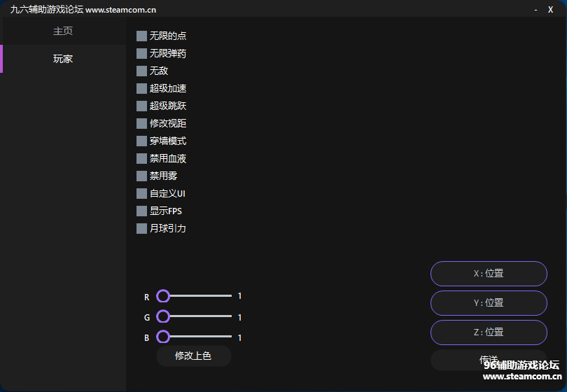Check the 禁用雾 option
567x392 pixels.
click(x=142, y=176)
